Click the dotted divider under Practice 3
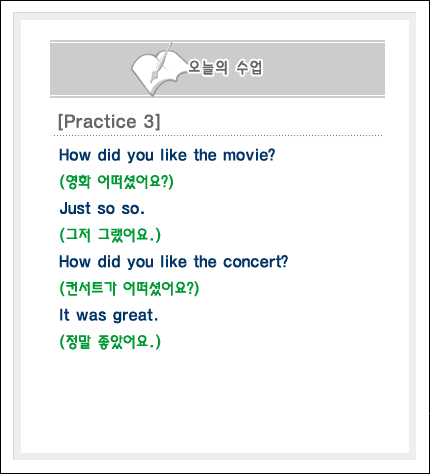 (218, 136)
